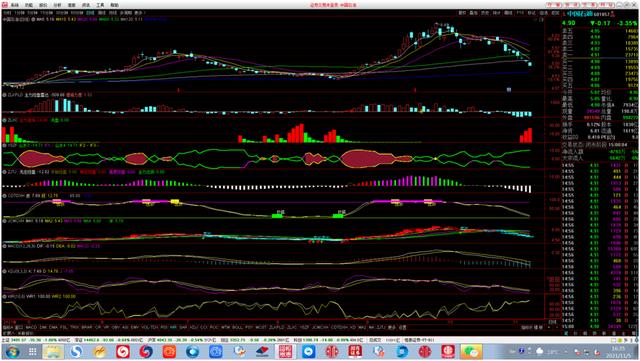640x361 pixels.
Task: Switch to the 日线 period tab
Action: click(x=90, y=13)
